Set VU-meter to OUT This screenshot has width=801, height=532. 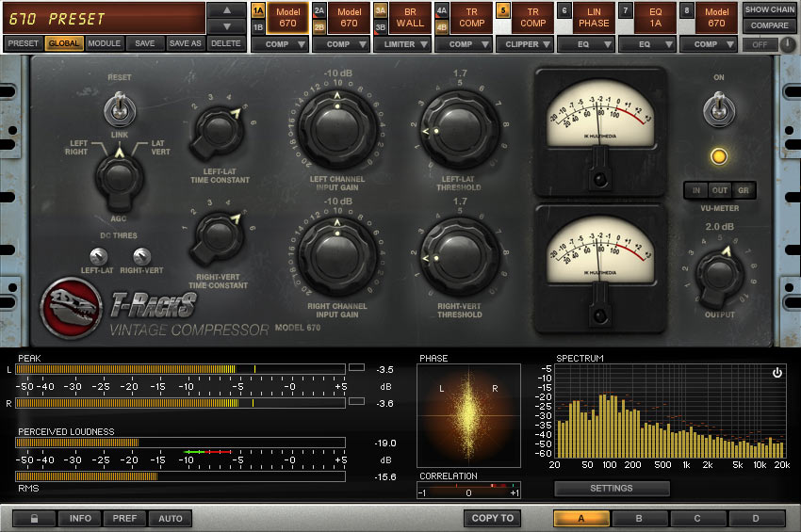[719, 190]
